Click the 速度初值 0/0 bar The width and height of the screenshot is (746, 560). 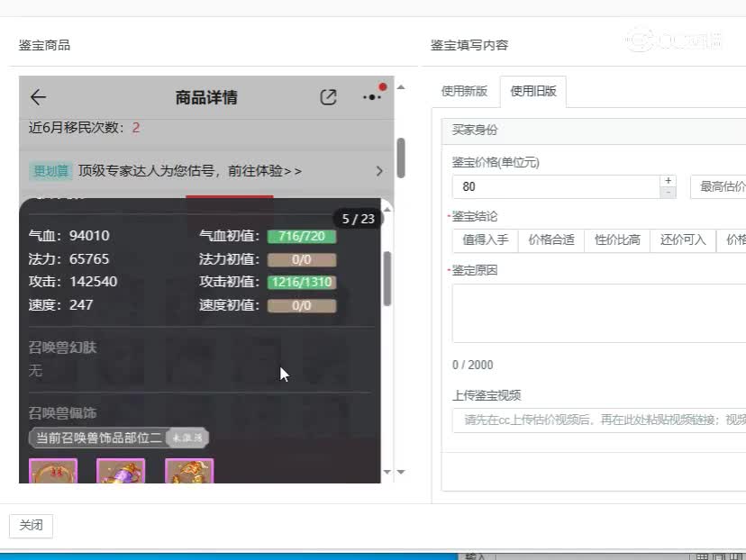(x=302, y=306)
